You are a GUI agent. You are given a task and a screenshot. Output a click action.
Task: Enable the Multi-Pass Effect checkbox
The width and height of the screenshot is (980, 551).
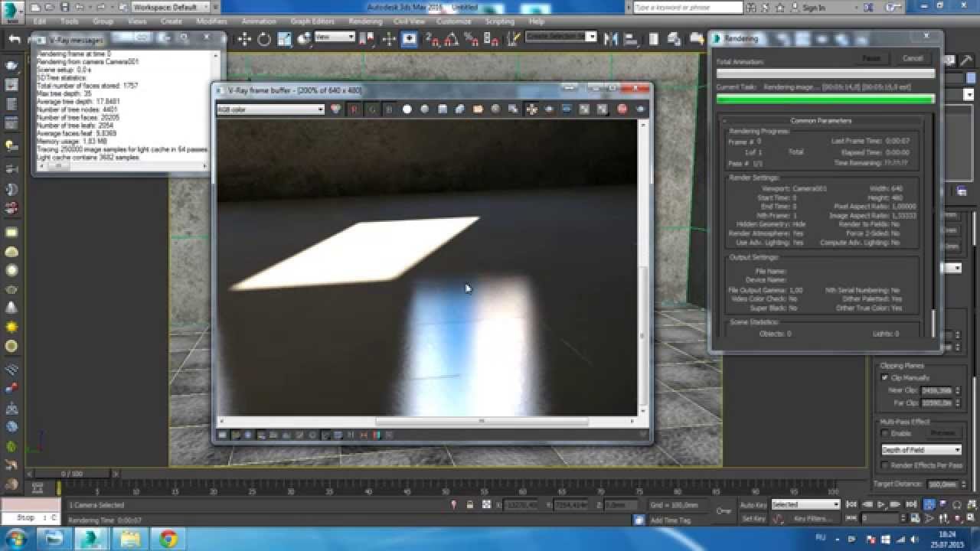[x=886, y=433]
